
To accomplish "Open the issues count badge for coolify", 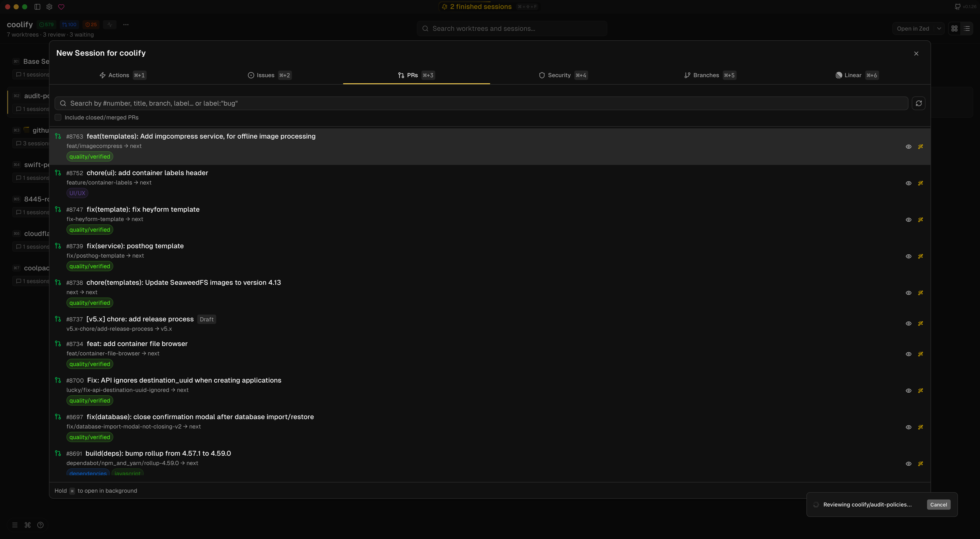I will point(46,24).
